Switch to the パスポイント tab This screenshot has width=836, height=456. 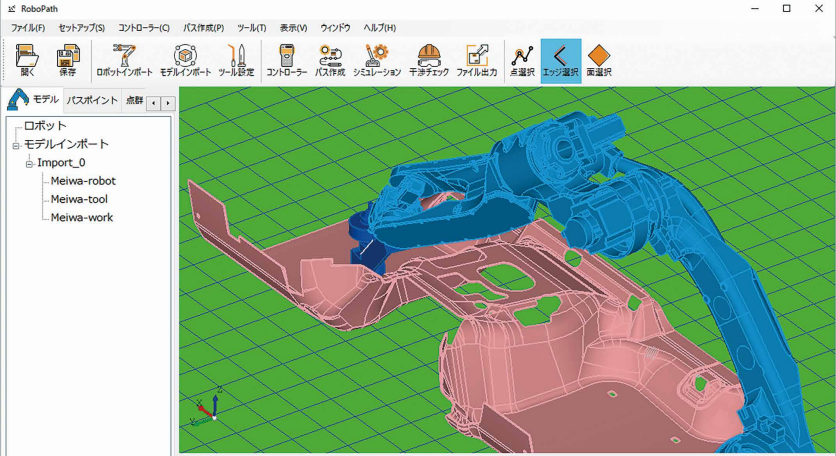tap(92, 101)
